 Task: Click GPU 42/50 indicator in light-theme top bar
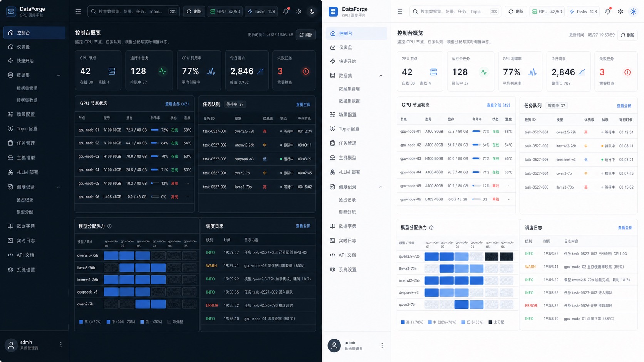[547, 12]
